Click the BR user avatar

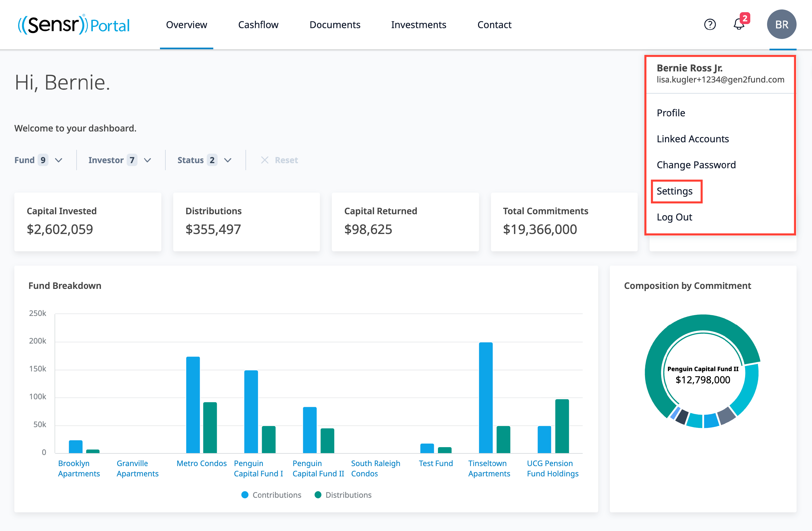point(781,25)
